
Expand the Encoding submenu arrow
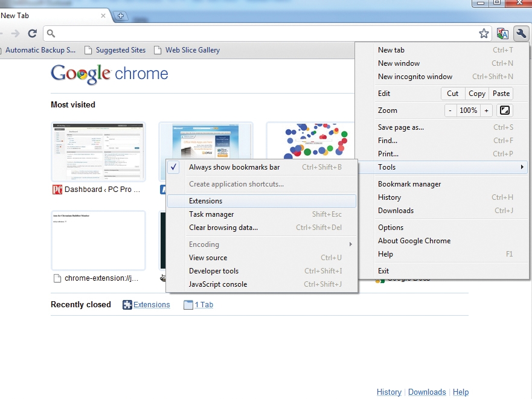tap(350, 244)
